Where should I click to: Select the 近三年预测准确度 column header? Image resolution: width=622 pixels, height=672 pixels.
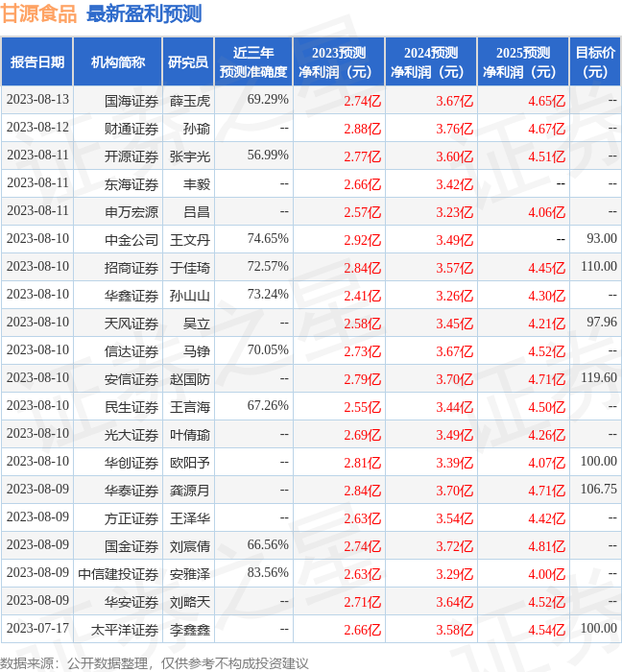click(253, 62)
